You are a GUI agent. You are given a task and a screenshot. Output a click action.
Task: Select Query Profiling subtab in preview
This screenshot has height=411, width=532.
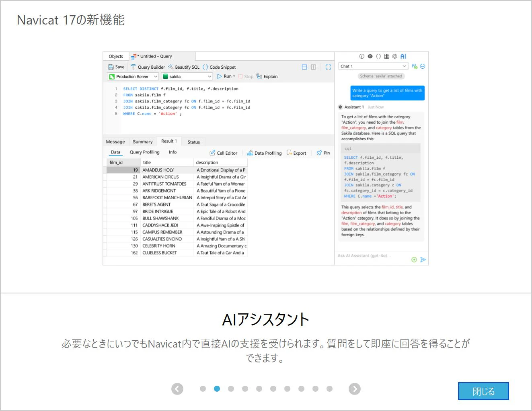click(x=145, y=152)
